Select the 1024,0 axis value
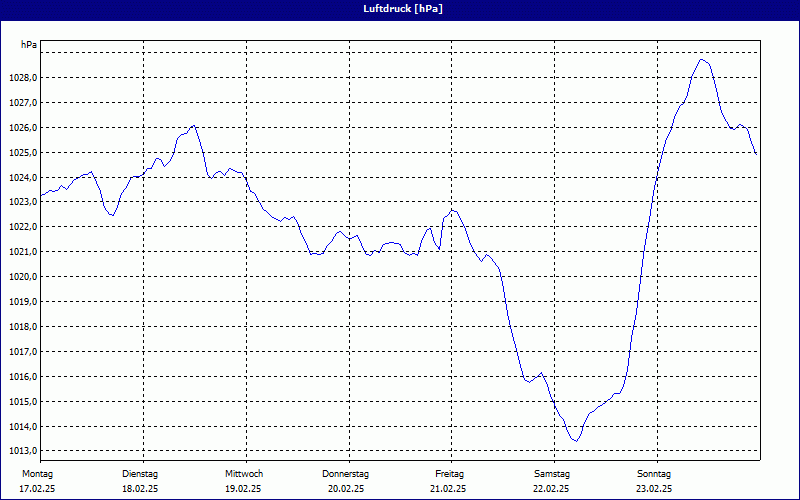This screenshot has height=500, width=800. [x=23, y=178]
